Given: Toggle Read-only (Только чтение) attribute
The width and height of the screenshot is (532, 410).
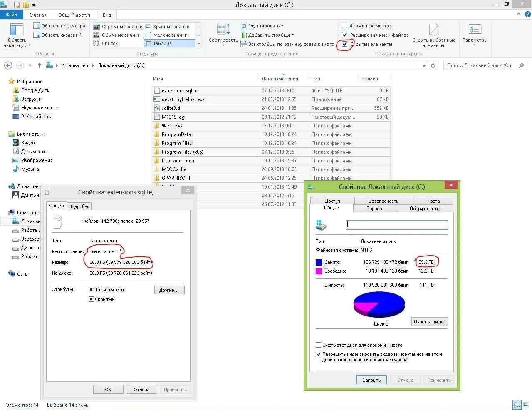Looking at the screenshot, I should click(91, 290).
